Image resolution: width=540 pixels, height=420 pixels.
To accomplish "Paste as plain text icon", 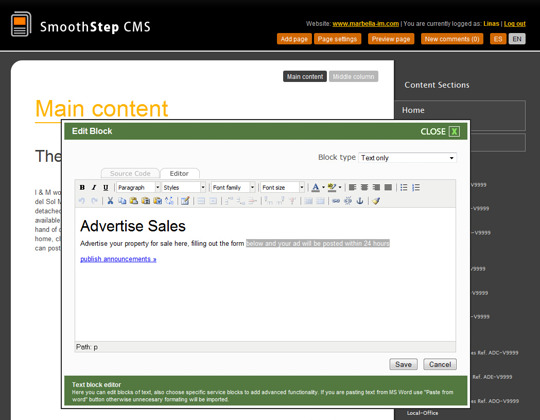I will coord(146,201).
